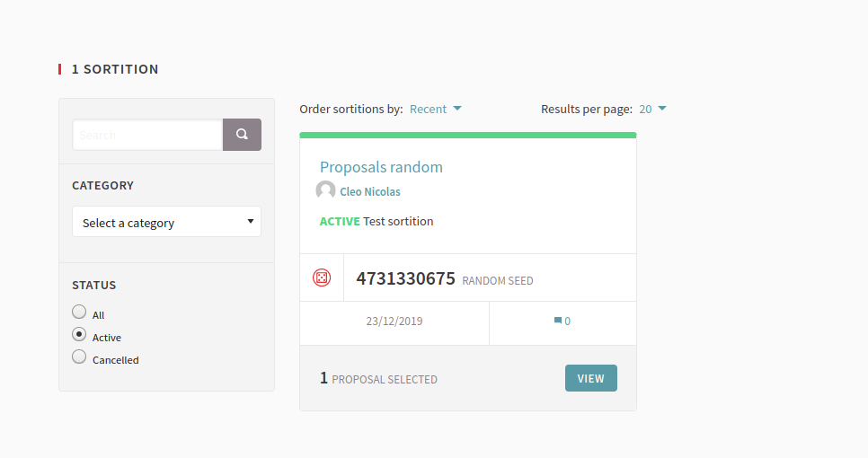This screenshot has height=458, width=868.
Task: Change results per page from 20
Action: coord(652,109)
